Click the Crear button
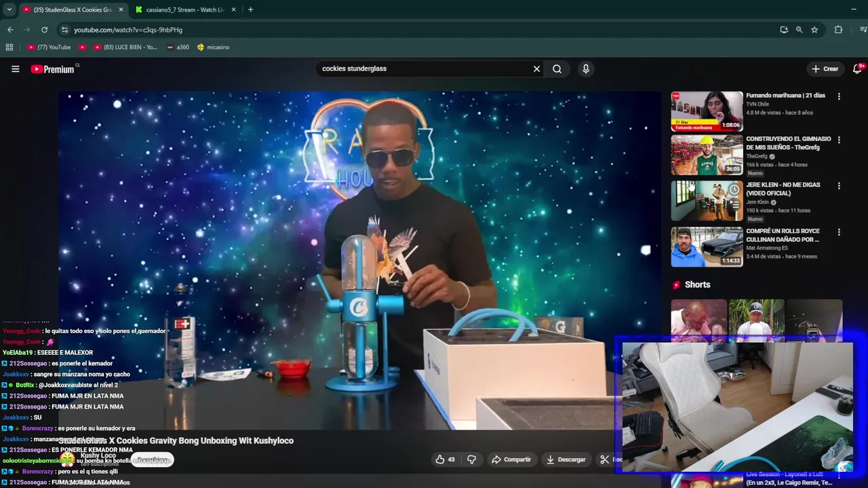The height and width of the screenshot is (488, 868). pos(825,68)
